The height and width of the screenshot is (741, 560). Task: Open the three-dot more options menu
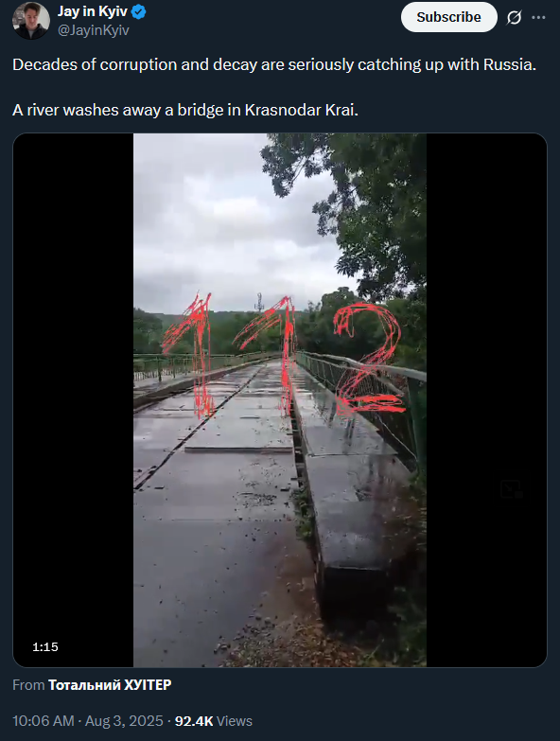click(538, 17)
